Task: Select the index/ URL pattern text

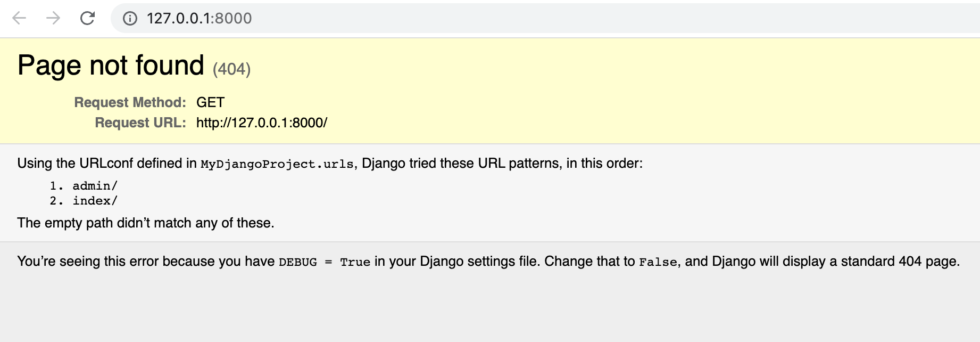Action: click(x=96, y=201)
